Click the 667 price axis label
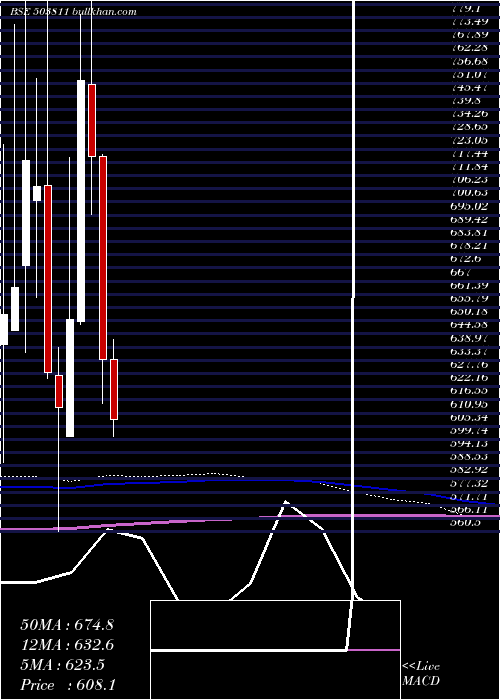Image resolution: width=500 pixels, height=700 pixels. tap(463, 272)
